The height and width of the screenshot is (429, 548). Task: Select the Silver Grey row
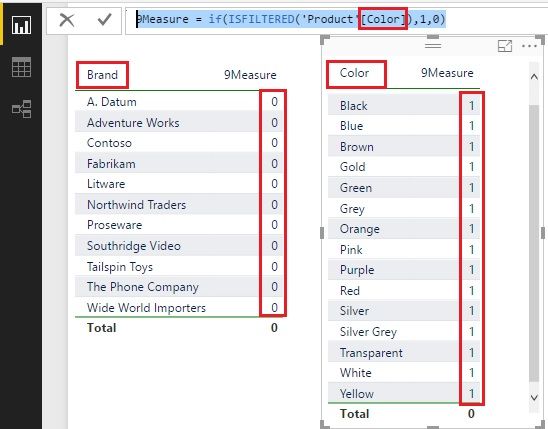(404, 332)
